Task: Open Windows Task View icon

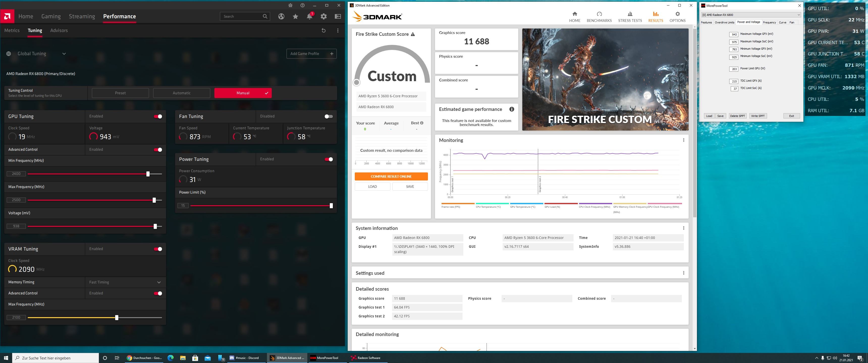Action: pos(117,358)
